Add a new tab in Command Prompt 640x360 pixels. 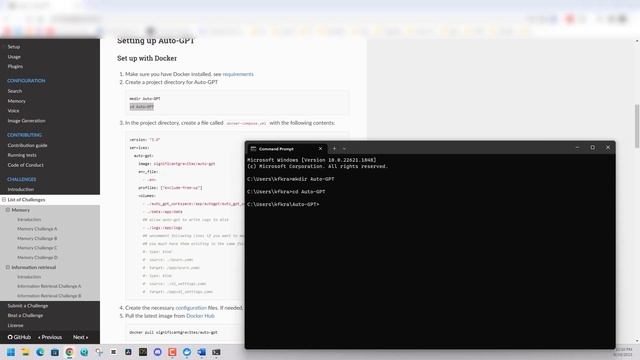click(334, 149)
